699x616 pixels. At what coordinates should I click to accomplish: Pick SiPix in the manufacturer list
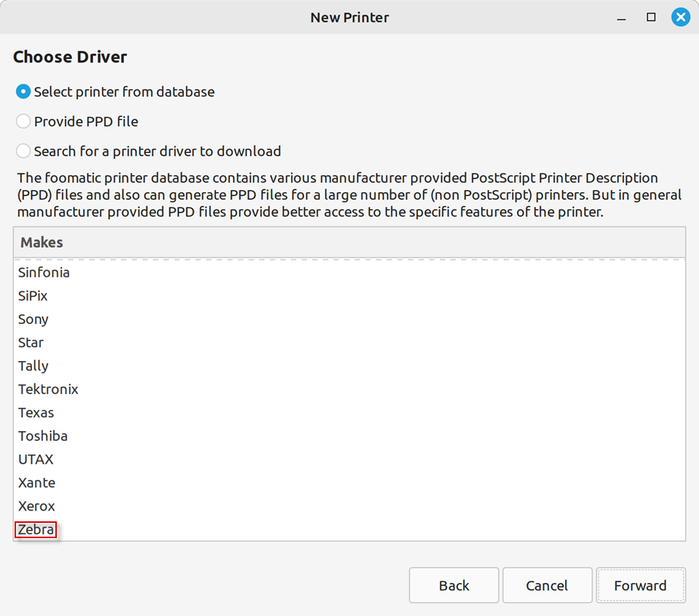(x=33, y=296)
